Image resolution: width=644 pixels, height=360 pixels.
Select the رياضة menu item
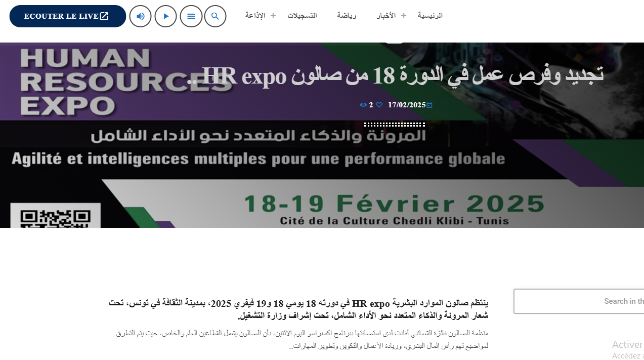(x=347, y=16)
